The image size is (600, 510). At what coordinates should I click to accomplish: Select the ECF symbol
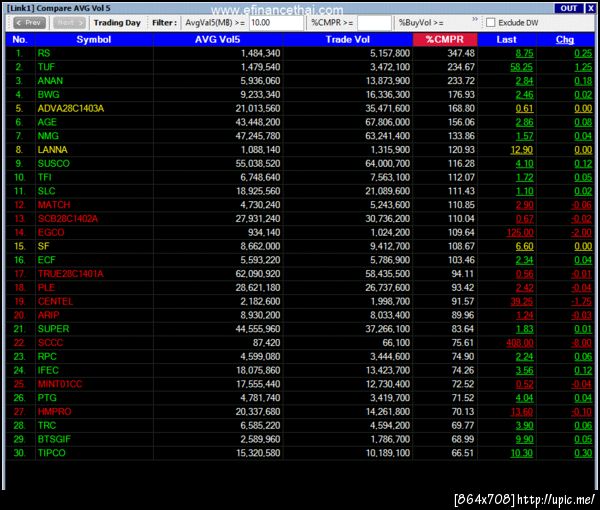(46, 260)
